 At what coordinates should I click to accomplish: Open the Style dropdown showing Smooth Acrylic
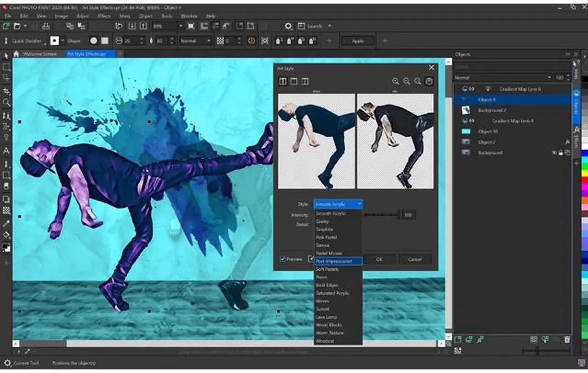pos(338,204)
